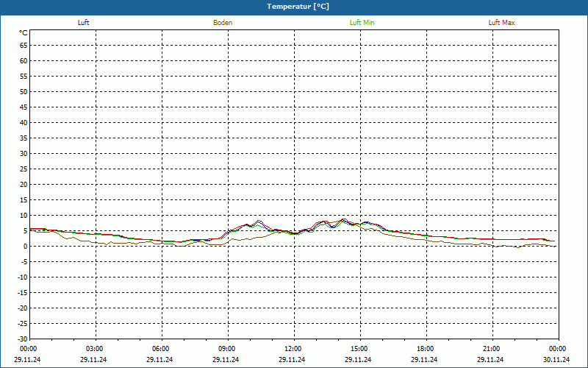Click the green Luft Min legend label
588x368 pixels.
[x=362, y=23]
